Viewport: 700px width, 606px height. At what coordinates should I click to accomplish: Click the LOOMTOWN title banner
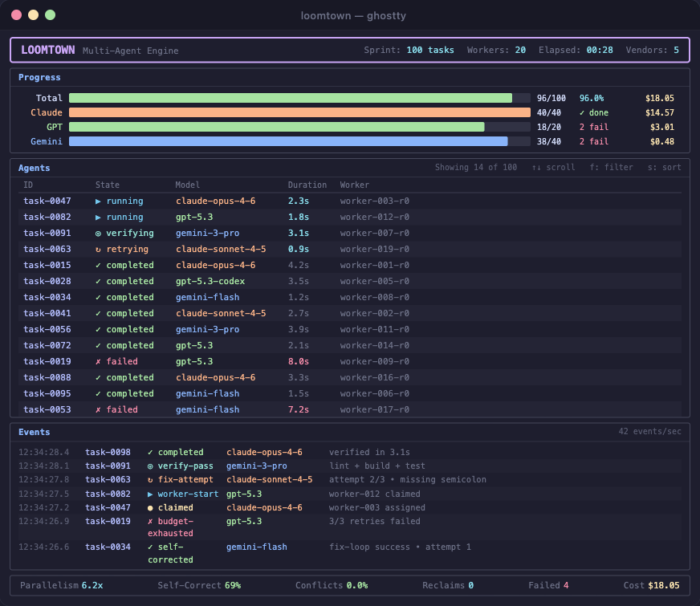tap(48, 50)
